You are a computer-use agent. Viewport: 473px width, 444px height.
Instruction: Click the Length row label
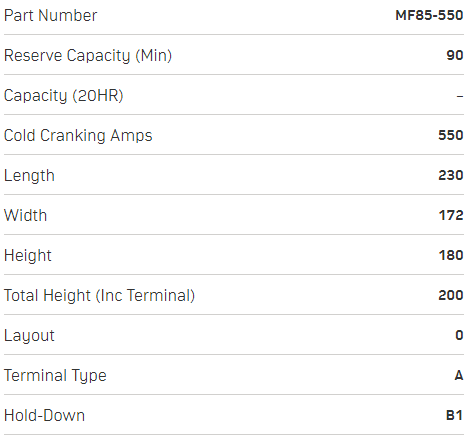(29, 176)
